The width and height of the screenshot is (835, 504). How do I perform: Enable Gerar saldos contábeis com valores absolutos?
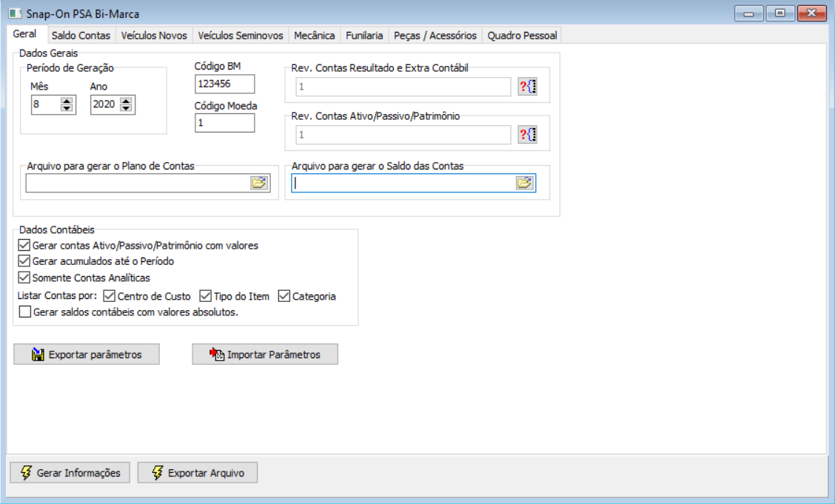(x=25, y=312)
